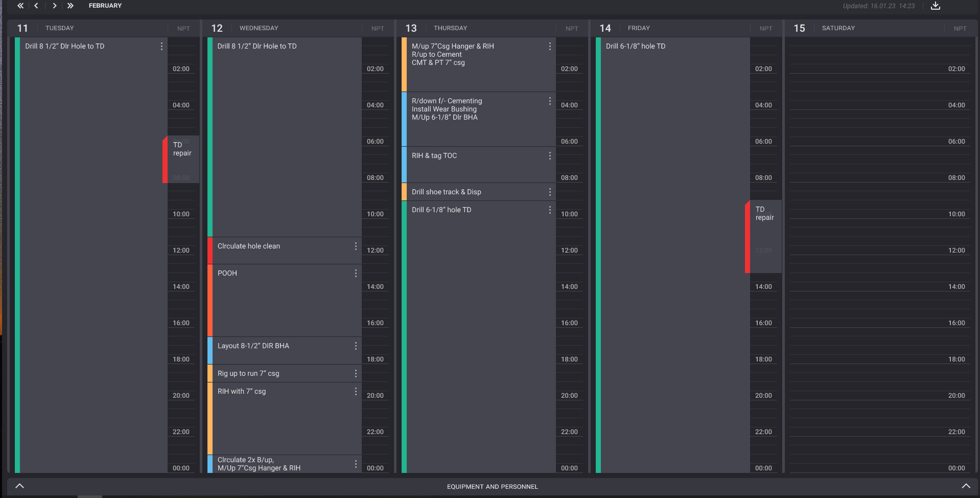Open menu for Drill shoe track & Disp

coord(550,192)
